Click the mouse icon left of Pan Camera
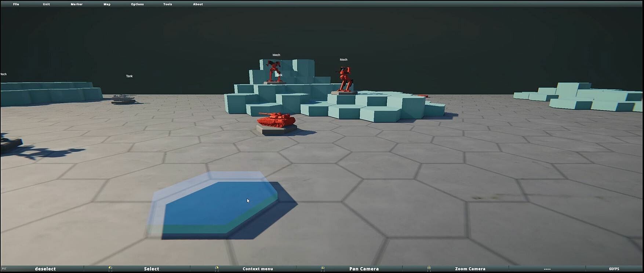 (x=323, y=269)
